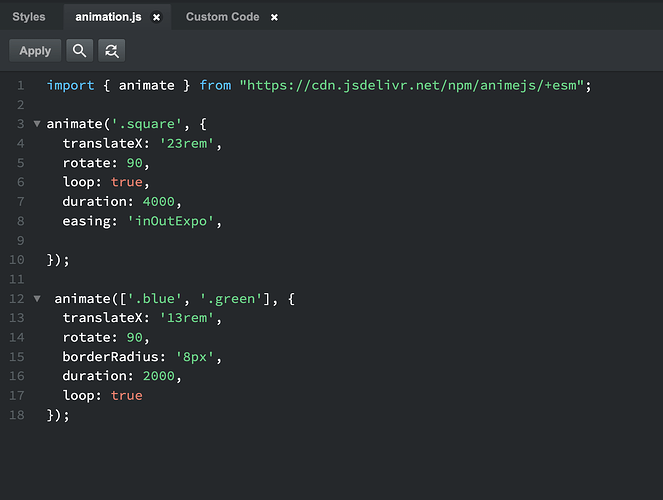This screenshot has height=500, width=663.
Task: Close the Custom Code tab
Action: pos(274,17)
